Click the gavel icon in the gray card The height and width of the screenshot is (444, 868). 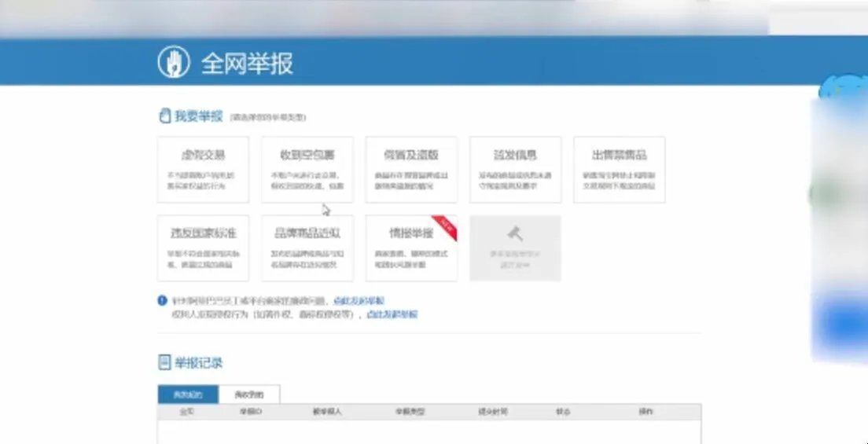click(x=515, y=233)
